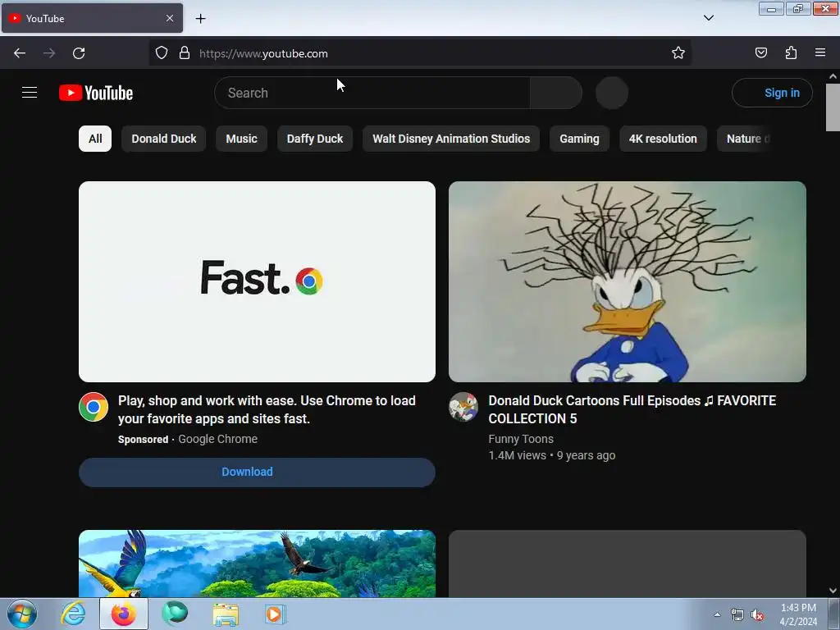Image resolution: width=840 pixels, height=630 pixels.
Task: Go back using the browser back arrow
Action: click(20, 53)
